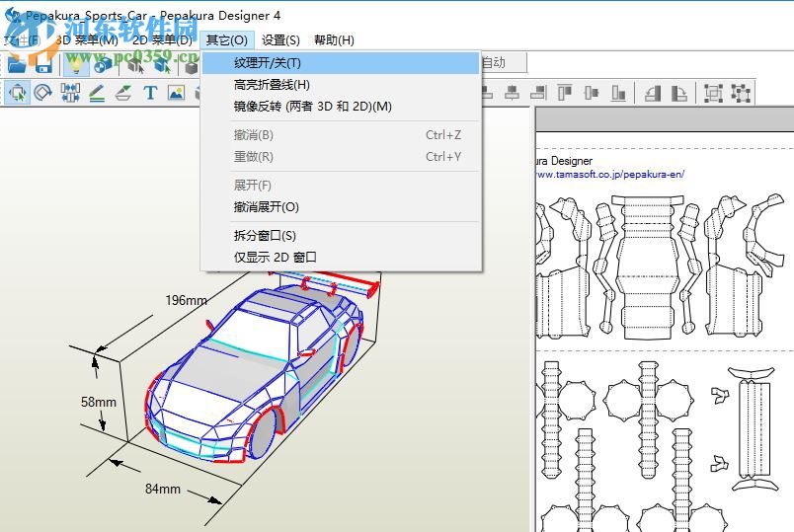Viewport: 794px width, 532px height.
Task: Select 镜像反转 (两者 3D 和 2D)(M)
Action: point(312,107)
